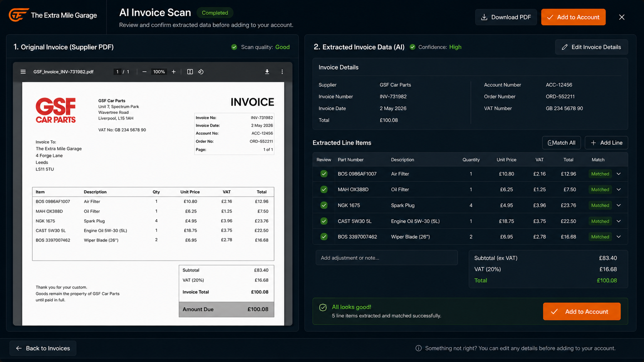Click extracted invoice number INV-731982 value
644x362 pixels.
click(393, 97)
